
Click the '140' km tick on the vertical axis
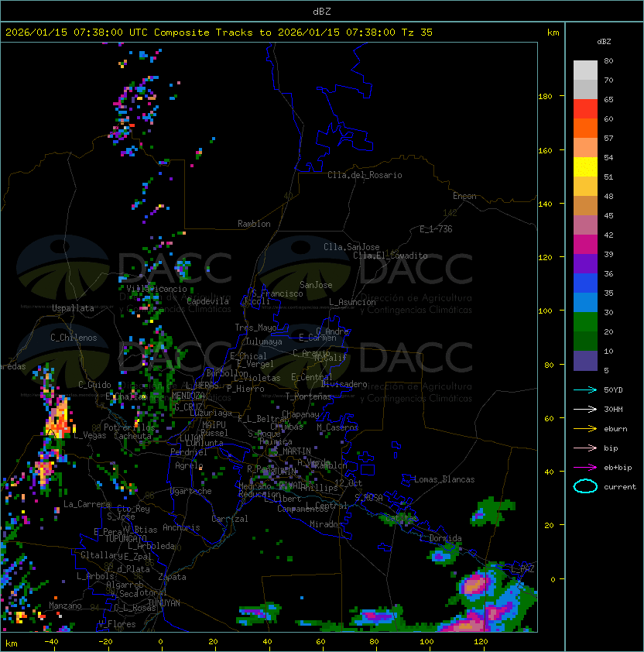click(545, 204)
